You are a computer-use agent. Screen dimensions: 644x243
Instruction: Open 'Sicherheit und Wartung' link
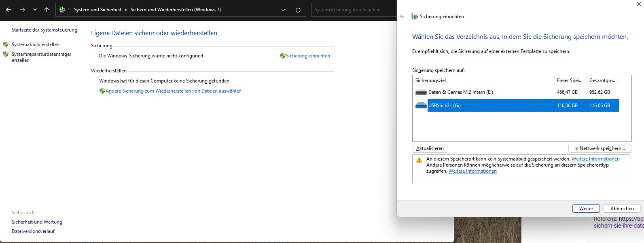point(37,222)
